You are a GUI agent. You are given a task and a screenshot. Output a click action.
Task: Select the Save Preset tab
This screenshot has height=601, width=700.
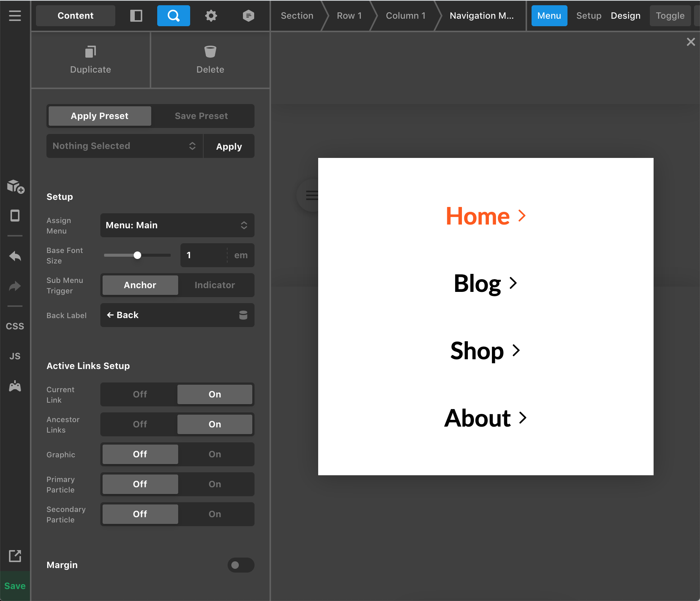point(201,116)
